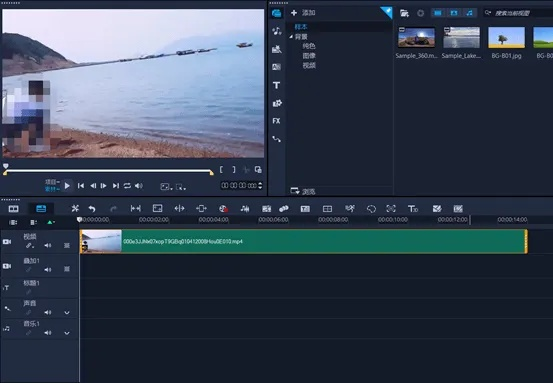Select the 纯色 background category

pyautogui.click(x=309, y=46)
